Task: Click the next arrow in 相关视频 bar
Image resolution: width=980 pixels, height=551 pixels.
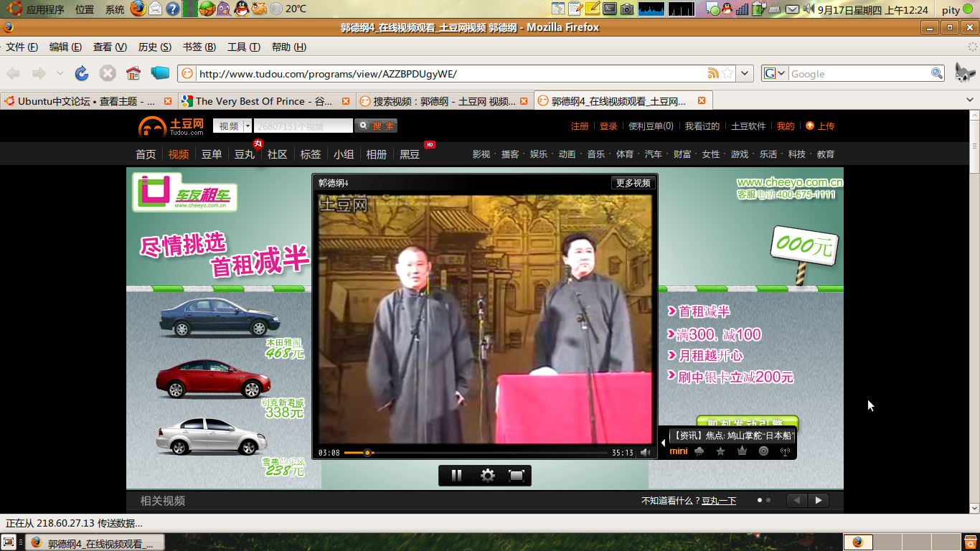Action: [x=819, y=501]
